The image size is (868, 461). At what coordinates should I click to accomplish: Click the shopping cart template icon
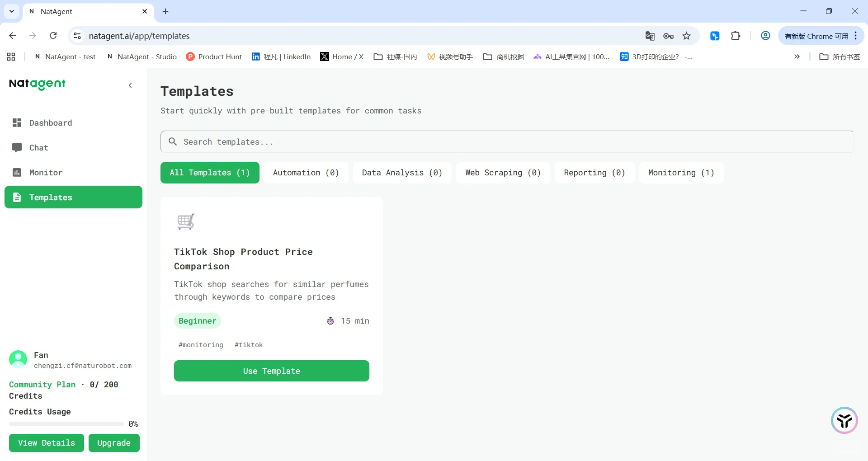pos(186,221)
